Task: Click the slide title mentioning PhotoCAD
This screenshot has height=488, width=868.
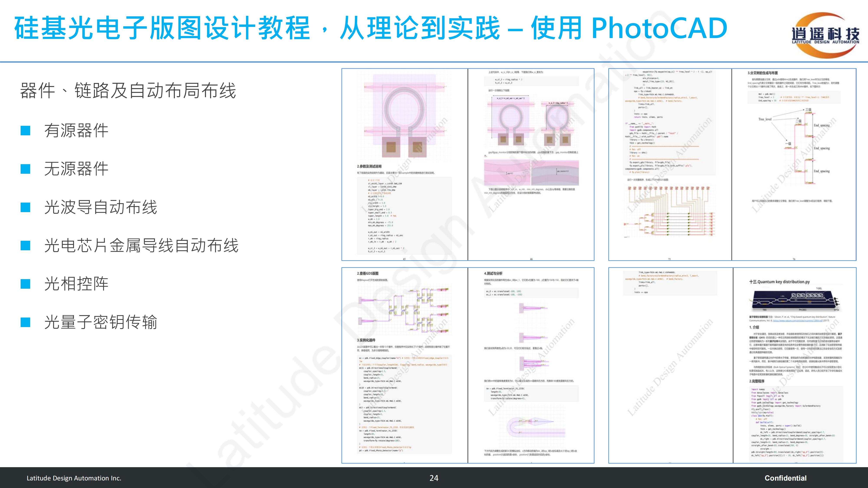Action: 371,28
